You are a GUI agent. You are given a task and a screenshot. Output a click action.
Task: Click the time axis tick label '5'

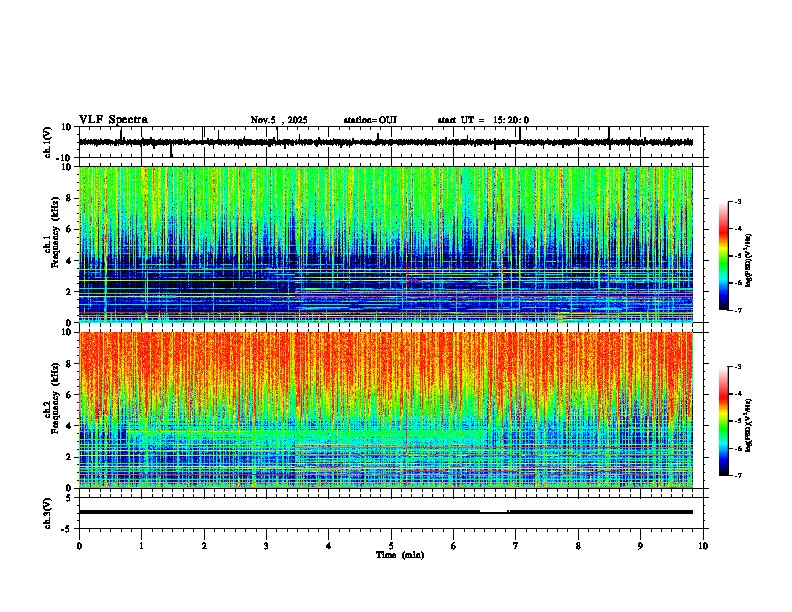click(391, 546)
